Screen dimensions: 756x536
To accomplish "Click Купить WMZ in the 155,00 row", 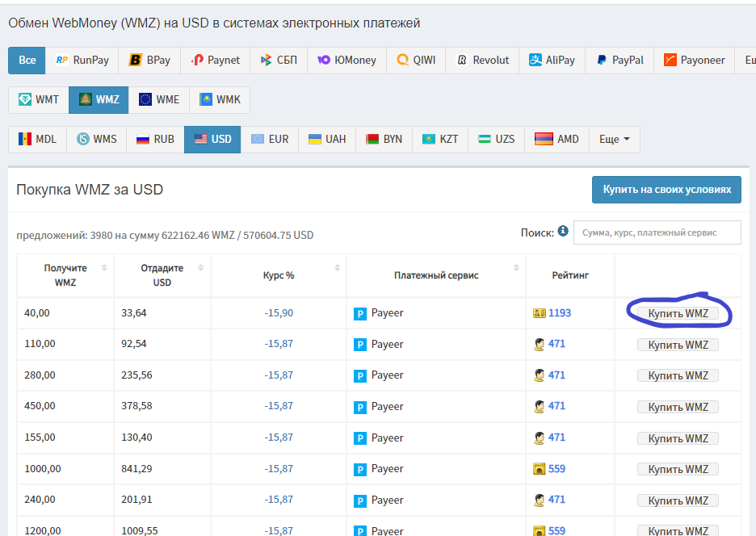I will coord(678,438).
